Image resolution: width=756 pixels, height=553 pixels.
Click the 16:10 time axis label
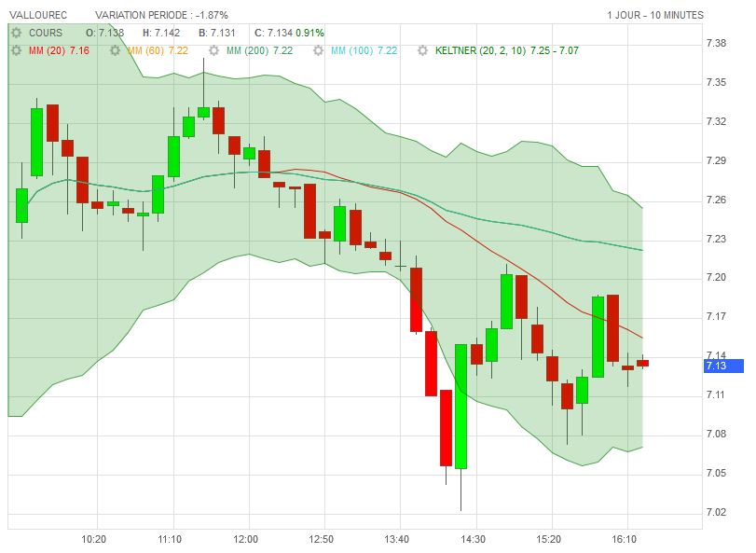pyautogui.click(x=625, y=539)
